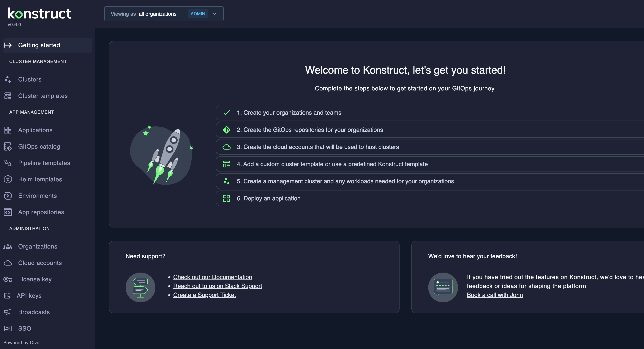
Task: Navigate to Applications
Action: 48,130
